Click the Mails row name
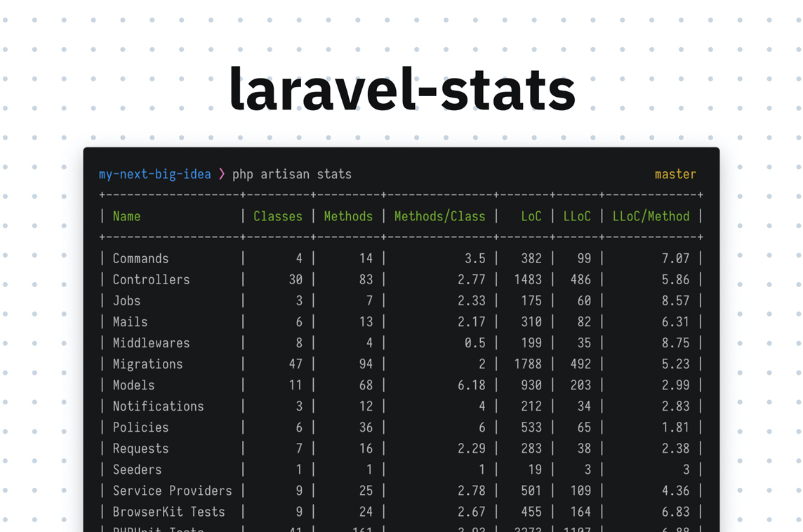This screenshot has height=532, width=803. coord(130,321)
